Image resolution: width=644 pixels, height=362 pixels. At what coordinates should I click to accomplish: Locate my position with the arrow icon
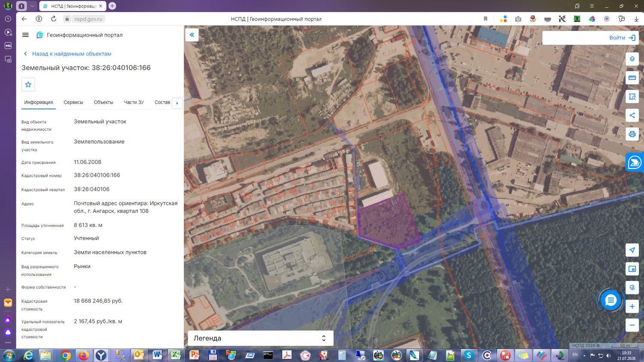[632, 250]
